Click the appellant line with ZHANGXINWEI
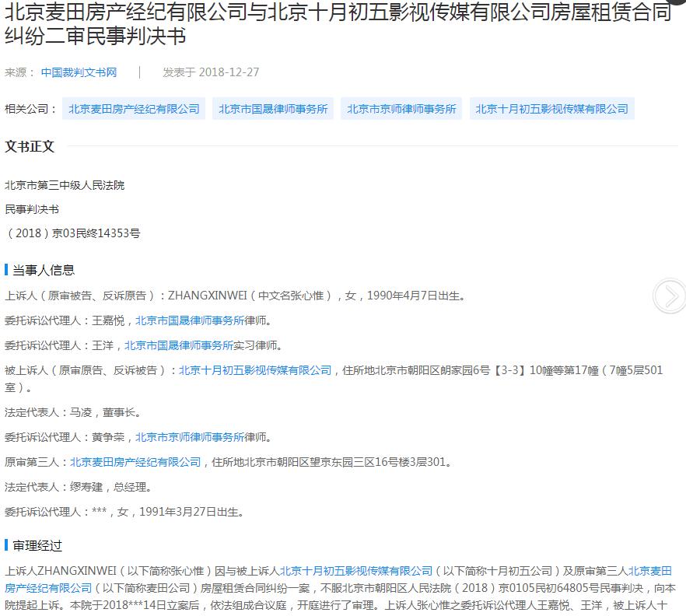 click(x=235, y=296)
